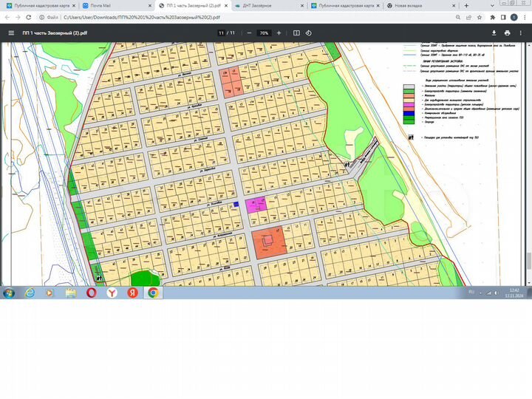
Task: Print the PDF document
Action: (507, 33)
